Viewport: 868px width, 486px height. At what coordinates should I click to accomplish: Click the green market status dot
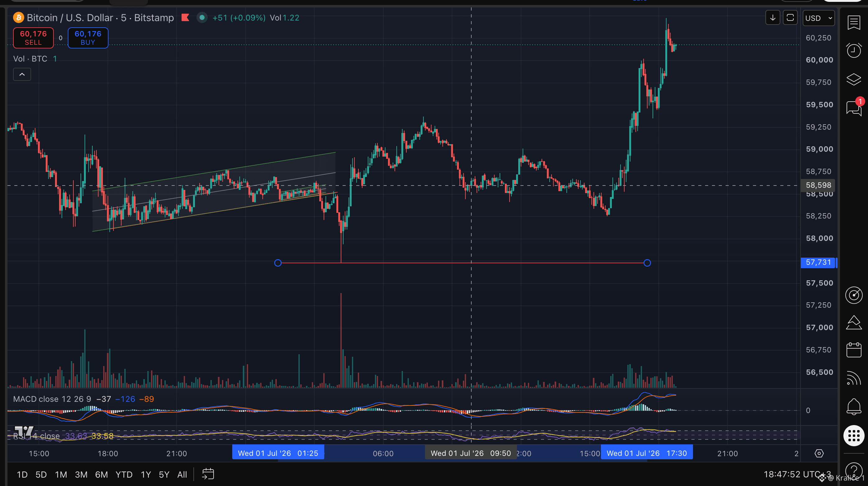tap(202, 17)
